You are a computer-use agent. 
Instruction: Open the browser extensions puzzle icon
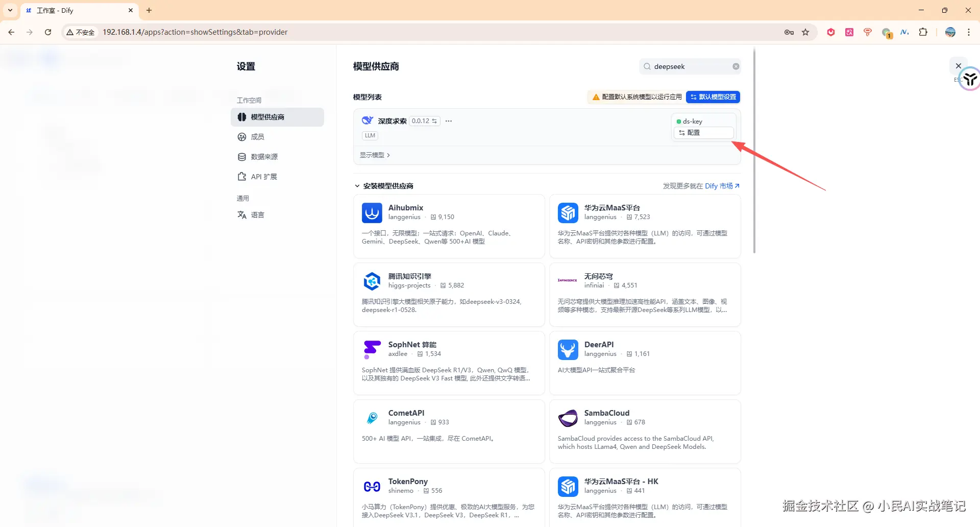click(x=923, y=32)
